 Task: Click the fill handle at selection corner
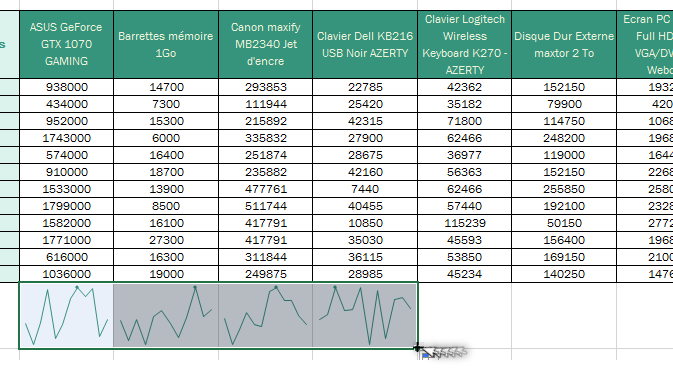tap(417, 348)
